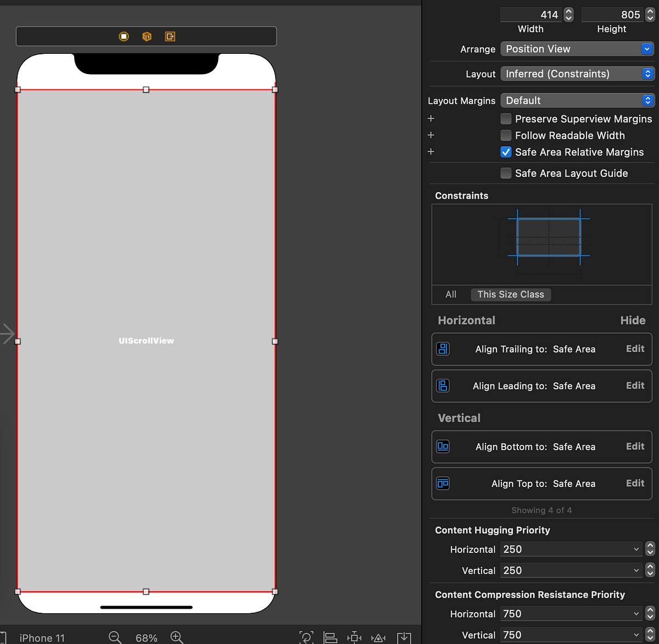Image resolution: width=659 pixels, height=644 pixels.
Task: Click the First Responder cube icon
Action: point(146,36)
